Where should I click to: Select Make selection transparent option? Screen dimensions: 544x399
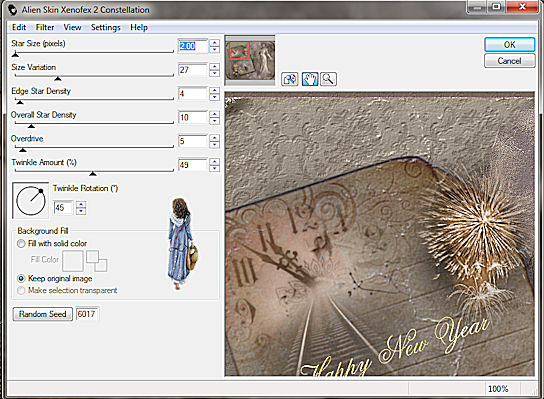(21, 290)
